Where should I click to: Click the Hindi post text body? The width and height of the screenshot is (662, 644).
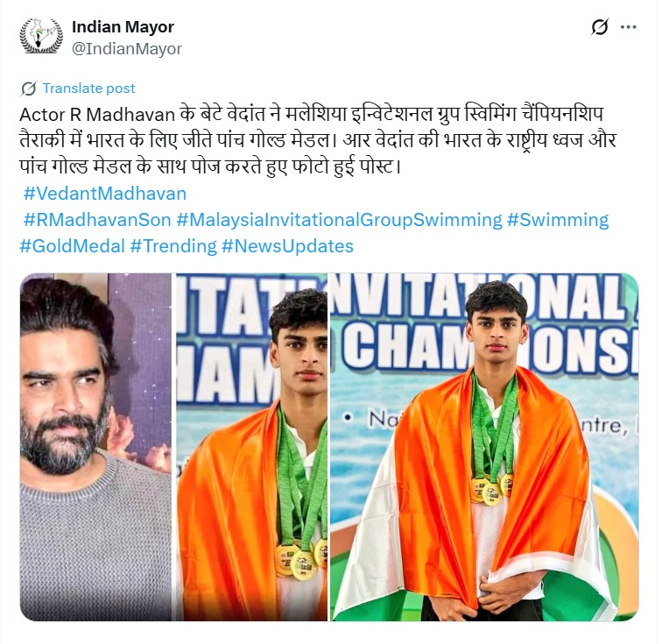point(318,140)
